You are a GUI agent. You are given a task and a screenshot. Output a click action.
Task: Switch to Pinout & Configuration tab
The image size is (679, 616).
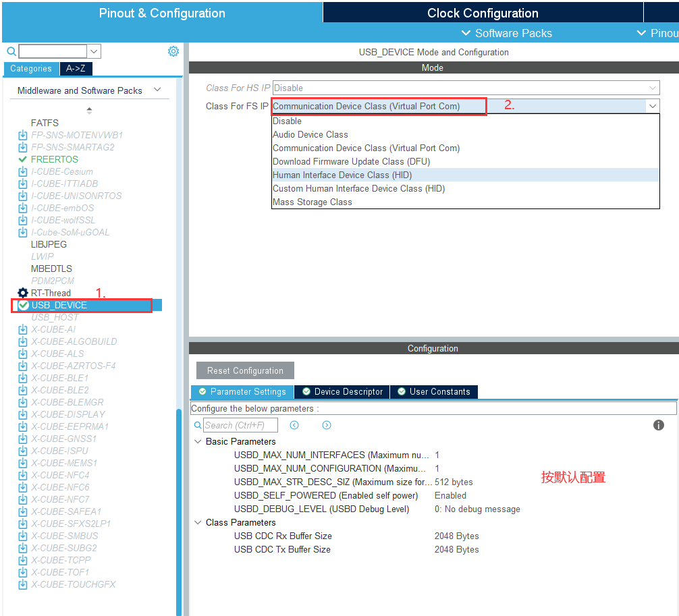tap(162, 13)
